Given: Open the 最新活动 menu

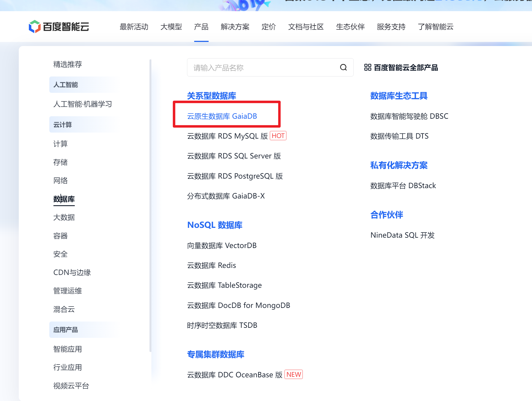Looking at the screenshot, I should click(134, 27).
